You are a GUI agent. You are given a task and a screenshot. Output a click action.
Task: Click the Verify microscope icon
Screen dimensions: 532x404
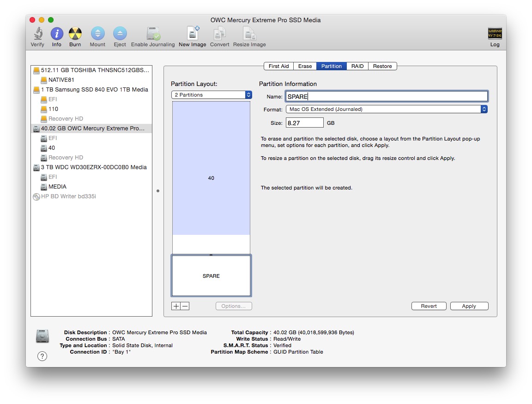click(x=37, y=34)
